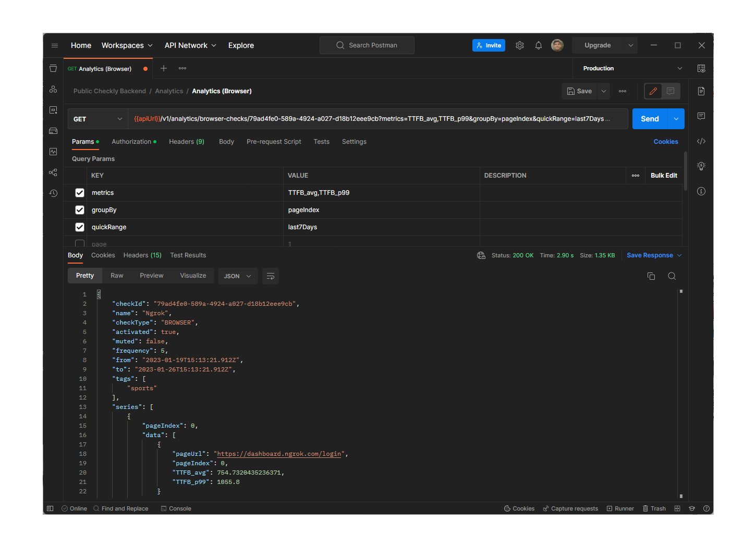Switch to the Headers request tab
Screen dimensions: 756x547
(186, 141)
